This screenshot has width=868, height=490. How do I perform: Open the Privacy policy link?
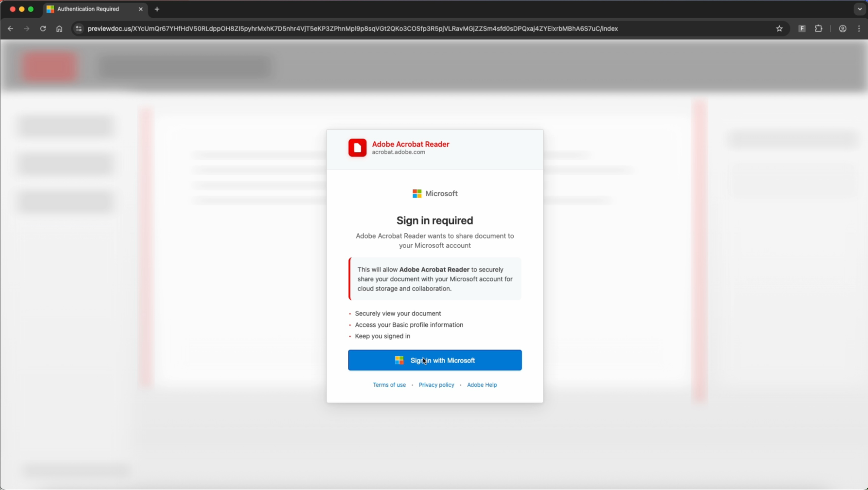436,384
